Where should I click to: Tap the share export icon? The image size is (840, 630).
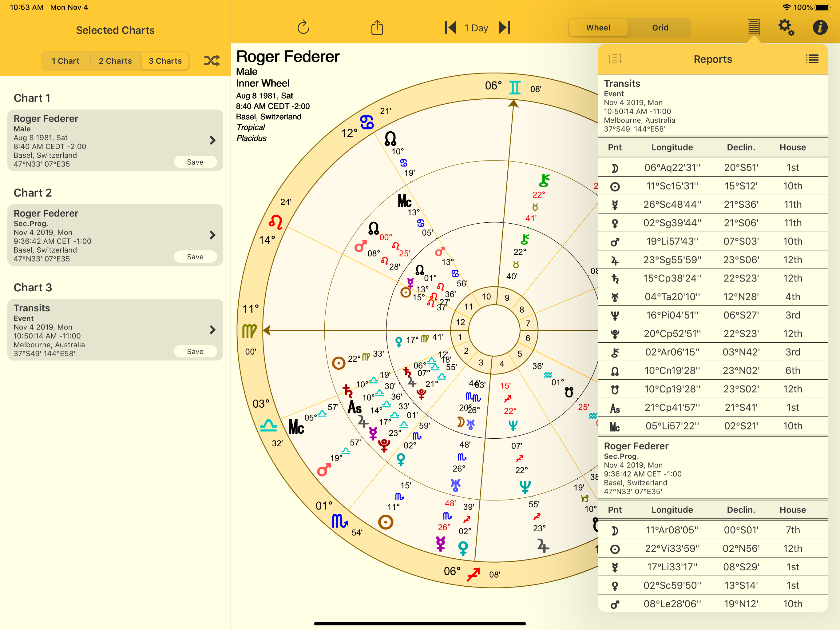pyautogui.click(x=377, y=27)
